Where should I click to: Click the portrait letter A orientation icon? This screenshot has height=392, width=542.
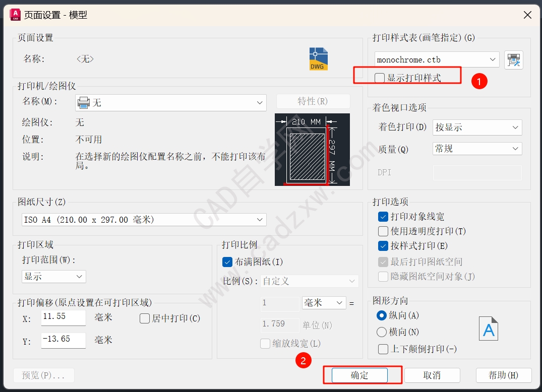click(489, 329)
